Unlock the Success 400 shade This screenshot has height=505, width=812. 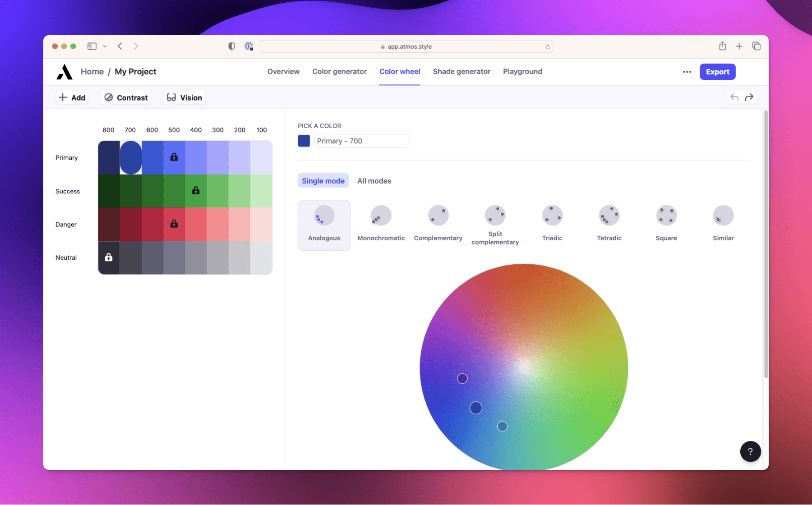point(196,190)
